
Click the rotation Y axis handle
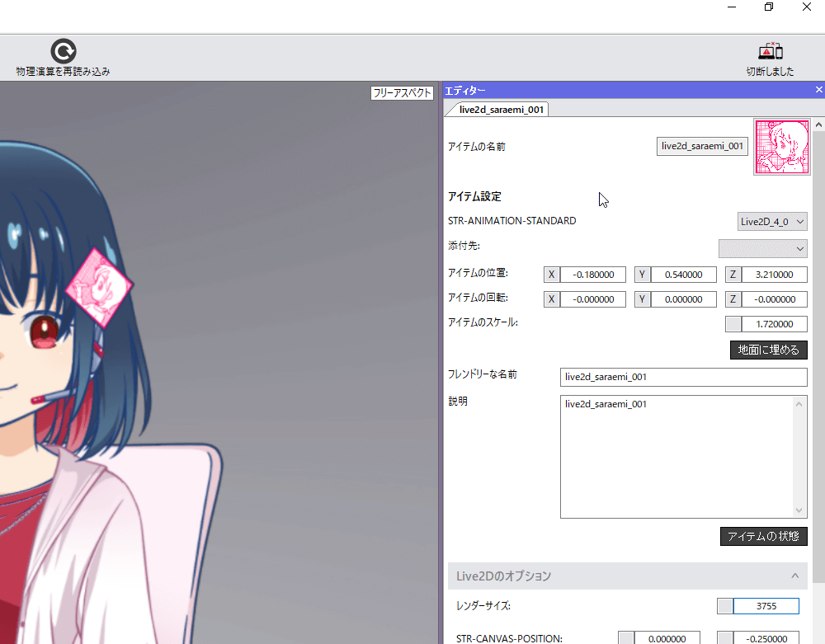pyautogui.click(x=642, y=299)
